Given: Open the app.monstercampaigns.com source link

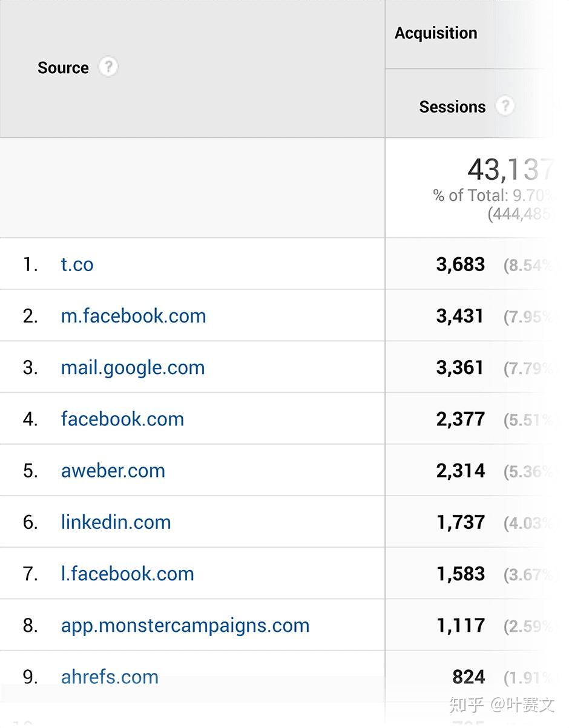Looking at the screenshot, I should 185,625.
